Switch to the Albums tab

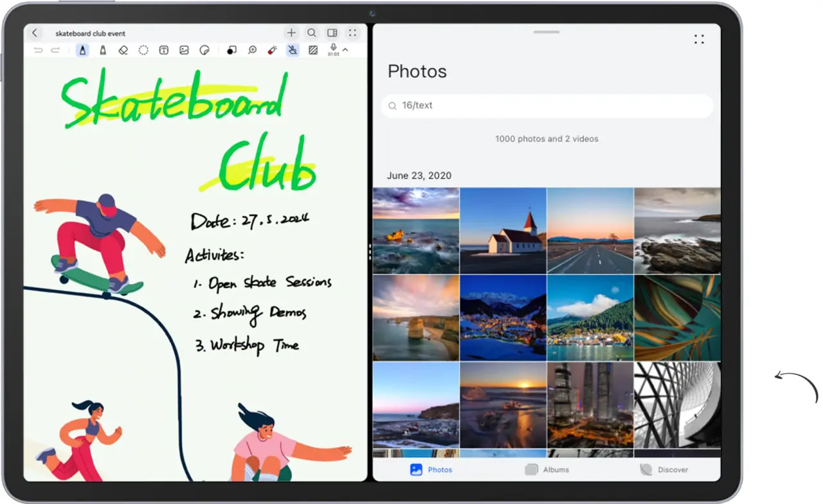(547, 470)
